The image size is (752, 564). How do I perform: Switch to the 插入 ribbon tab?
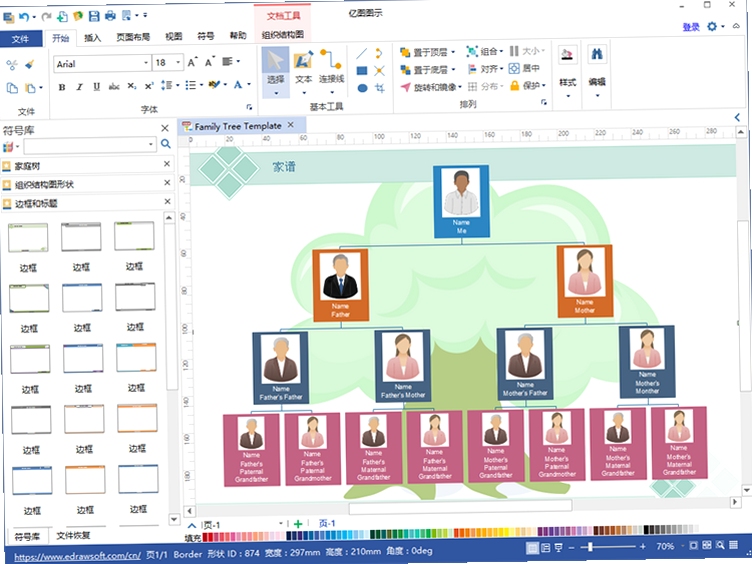point(93,37)
